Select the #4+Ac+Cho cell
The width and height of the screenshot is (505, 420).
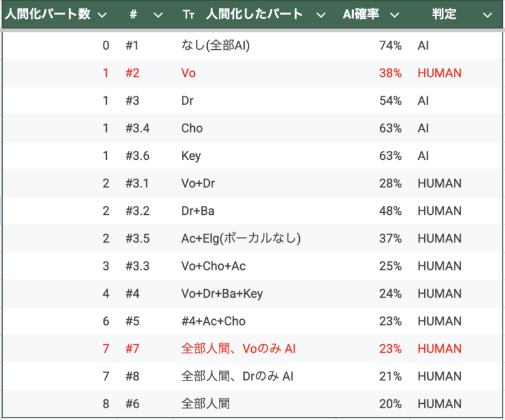pos(213,321)
